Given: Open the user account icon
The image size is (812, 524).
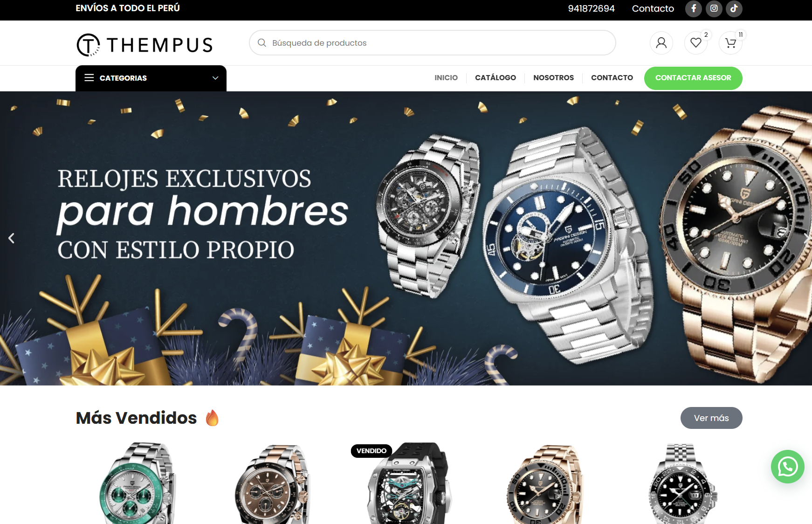Looking at the screenshot, I should click(661, 43).
